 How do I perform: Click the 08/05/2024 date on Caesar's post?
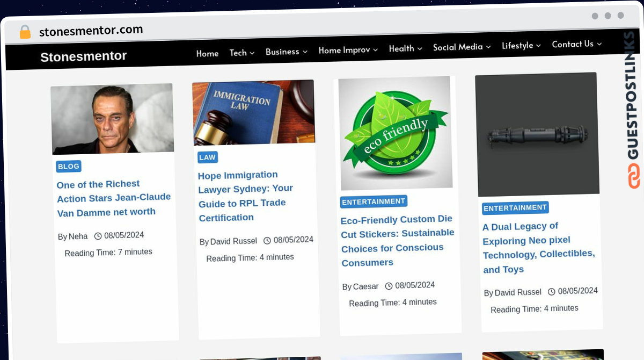(415, 285)
